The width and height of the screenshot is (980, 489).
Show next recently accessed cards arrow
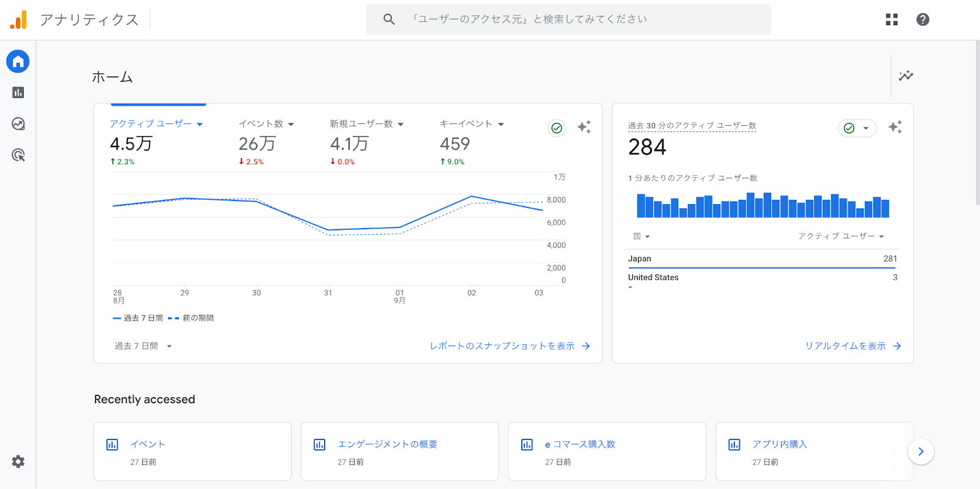click(x=921, y=452)
